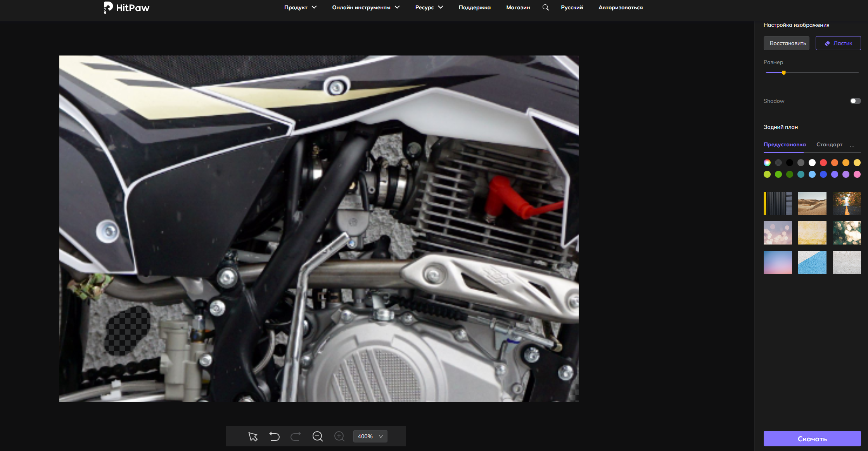The image size is (868, 451).
Task: Select the autumn road background
Action: coord(847,203)
